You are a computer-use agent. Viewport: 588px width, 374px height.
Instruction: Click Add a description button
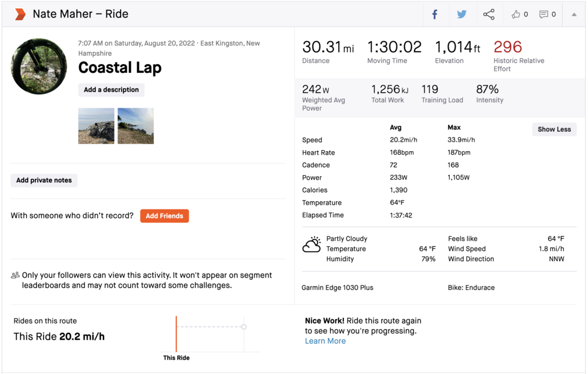click(x=111, y=90)
